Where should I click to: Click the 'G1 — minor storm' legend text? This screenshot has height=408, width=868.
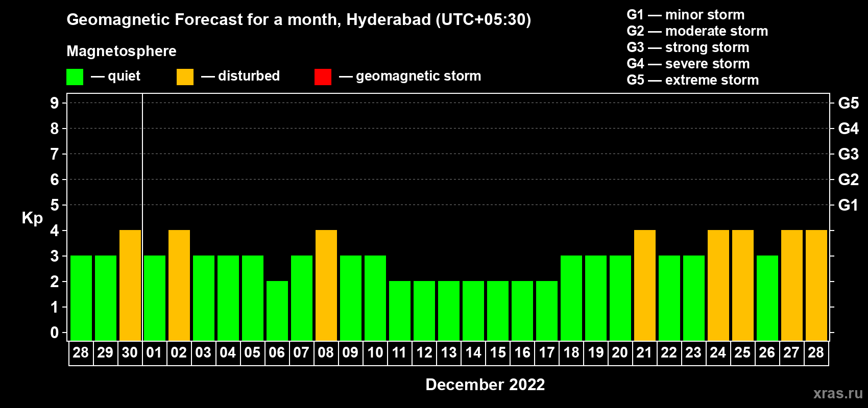coord(685,15)
